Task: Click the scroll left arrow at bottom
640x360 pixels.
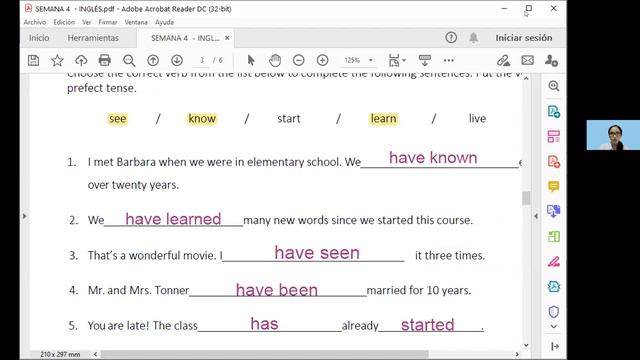Action: 96,354
